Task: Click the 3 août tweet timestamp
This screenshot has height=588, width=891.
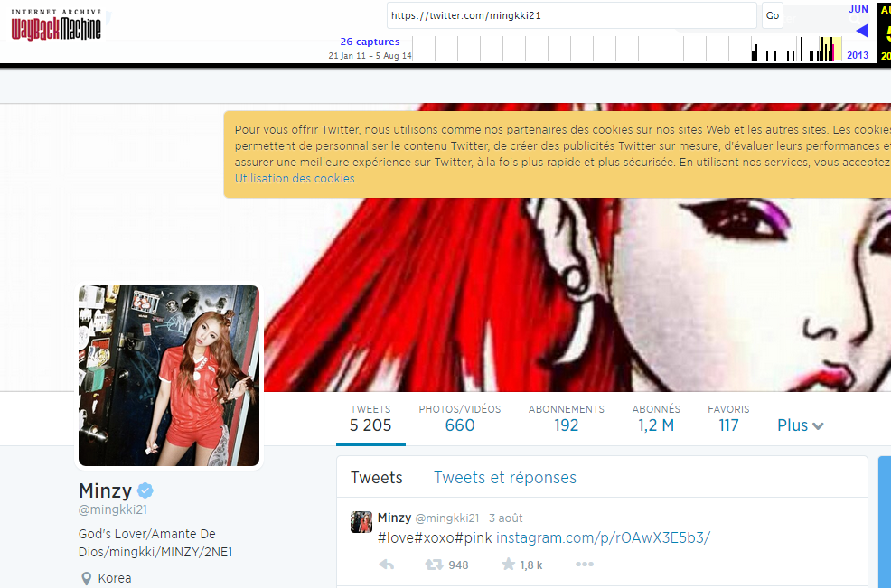Action: tap(506, 518)
